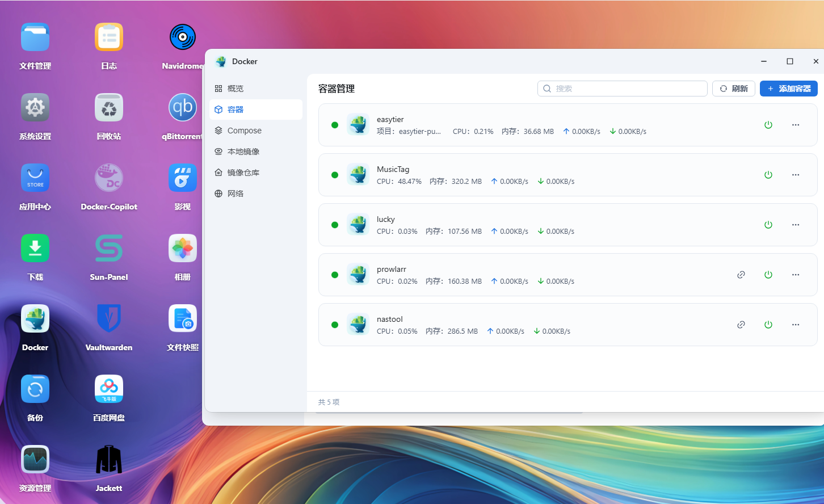Select the nastool container name
The image size is (824, 504).
pyautogui.click(x=390, y=319)
